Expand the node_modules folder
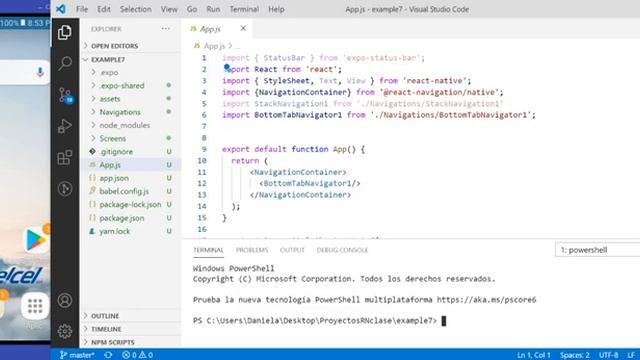Screen dimensions: 640x360 [131, 125]
